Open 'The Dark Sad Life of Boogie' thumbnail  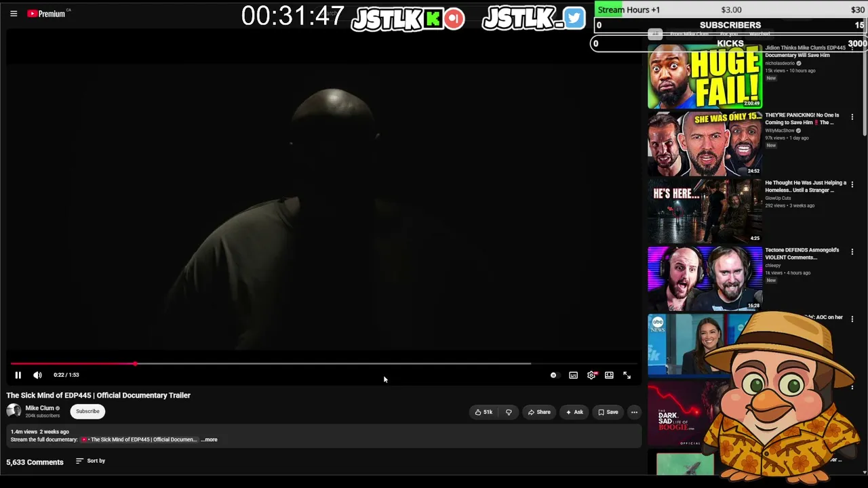pyautogui.click(x=679, y=415)
